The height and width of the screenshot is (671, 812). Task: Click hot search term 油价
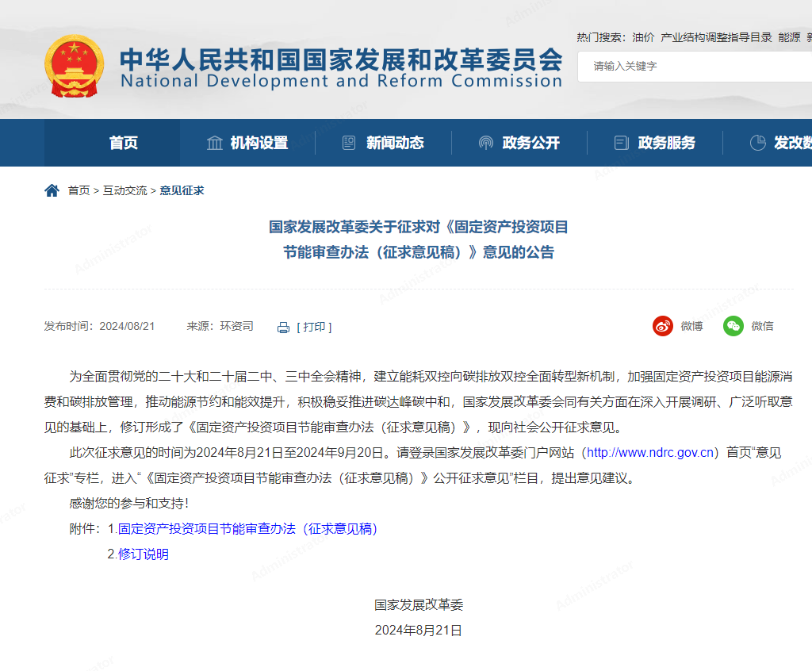point(643,37)
